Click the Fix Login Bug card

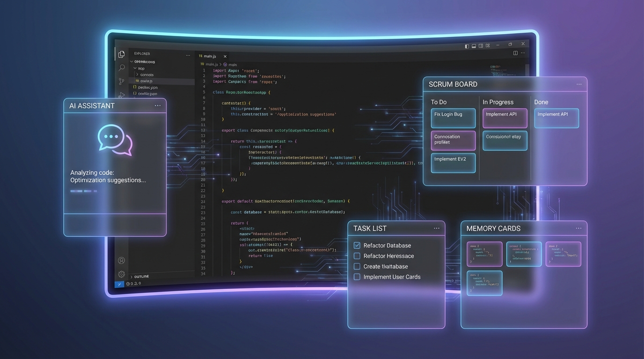click(x=453, y=118)
